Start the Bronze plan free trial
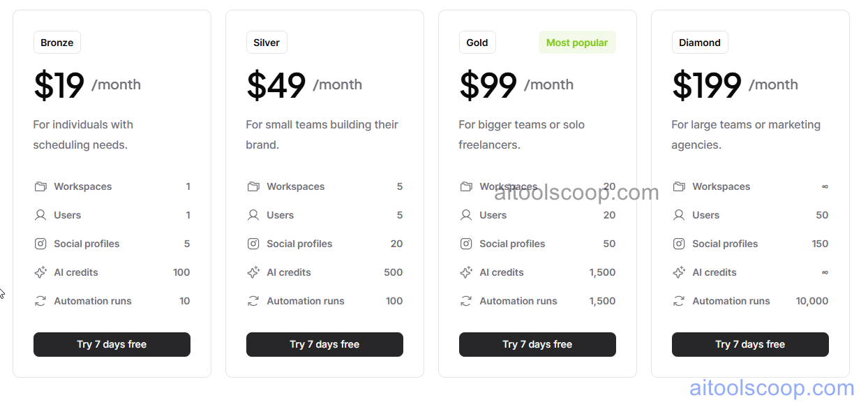The height and width of the screenshot is (414, 868). [112, 344]
